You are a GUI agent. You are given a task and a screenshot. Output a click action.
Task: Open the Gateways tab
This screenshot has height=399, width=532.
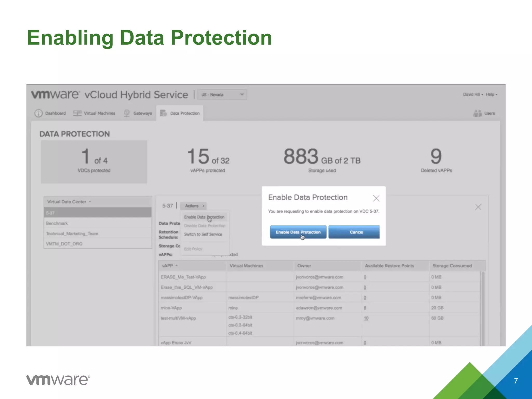[x=138, y=113]
